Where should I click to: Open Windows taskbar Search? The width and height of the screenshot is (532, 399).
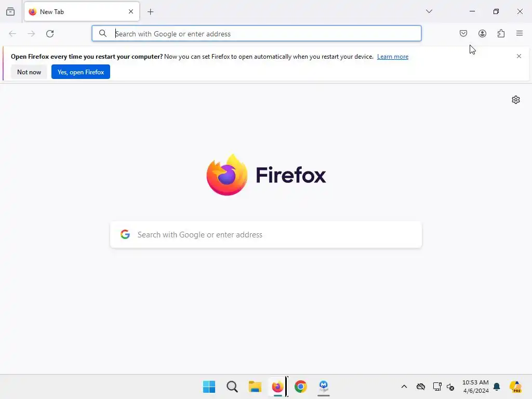point(232,387)
